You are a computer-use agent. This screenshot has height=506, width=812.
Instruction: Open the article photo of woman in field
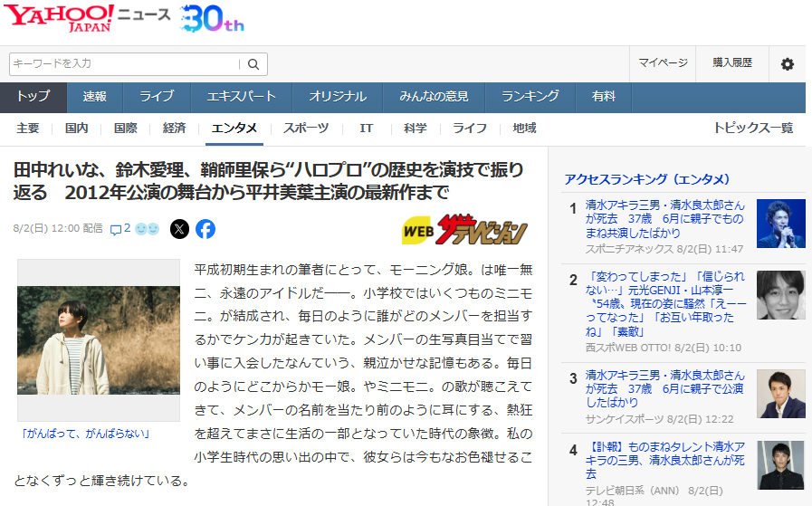pyautogui.click(x=99, y=340)
